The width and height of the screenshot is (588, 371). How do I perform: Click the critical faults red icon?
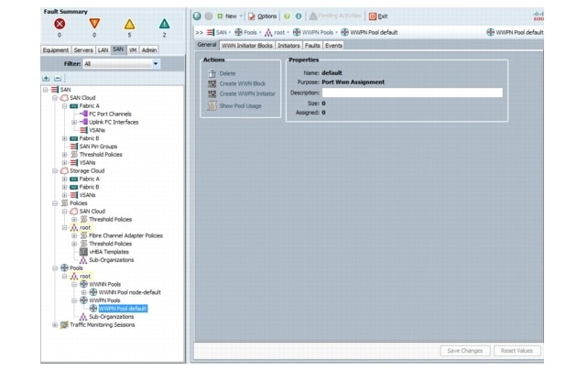tap(60, 24)
